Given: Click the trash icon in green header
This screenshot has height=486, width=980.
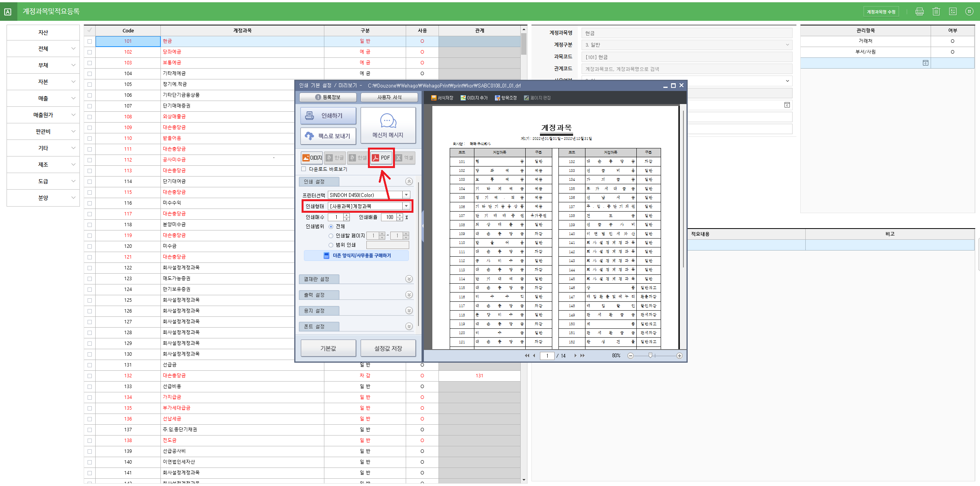Looking at the screenshot, I should pyautogui.click(x=936, y=12).
